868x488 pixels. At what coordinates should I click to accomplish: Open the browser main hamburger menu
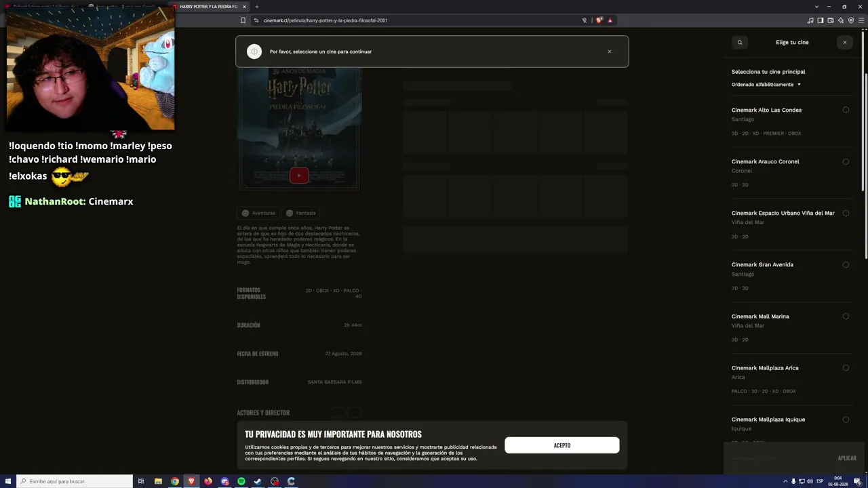[x=861, y=20]
